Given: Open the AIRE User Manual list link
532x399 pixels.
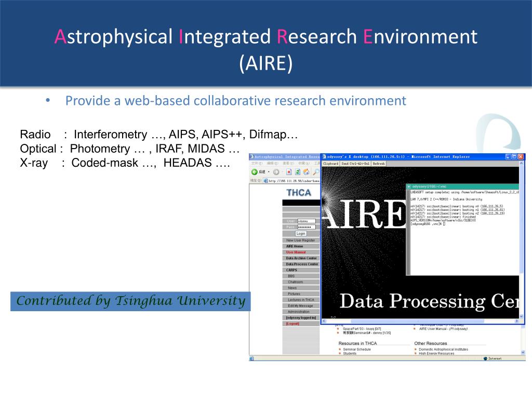Looking at the screenshot, I should point(444,329).
